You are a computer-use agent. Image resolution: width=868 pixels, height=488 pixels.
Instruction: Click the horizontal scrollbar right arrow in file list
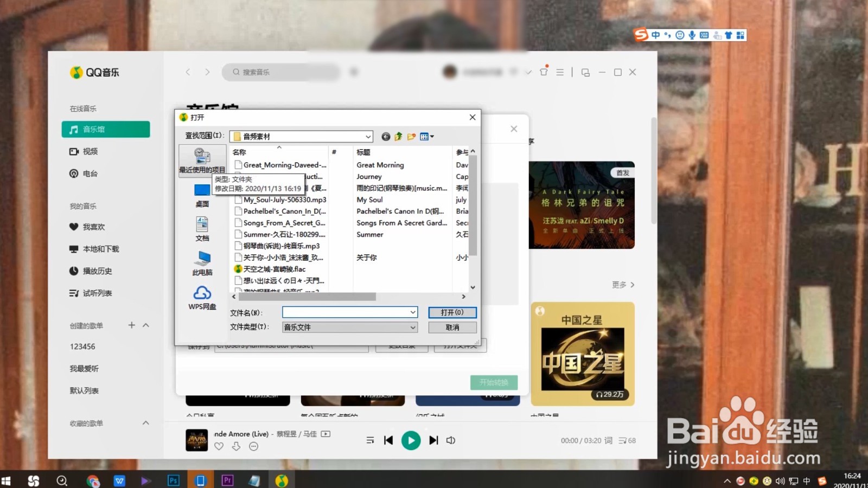pos(463,297)
